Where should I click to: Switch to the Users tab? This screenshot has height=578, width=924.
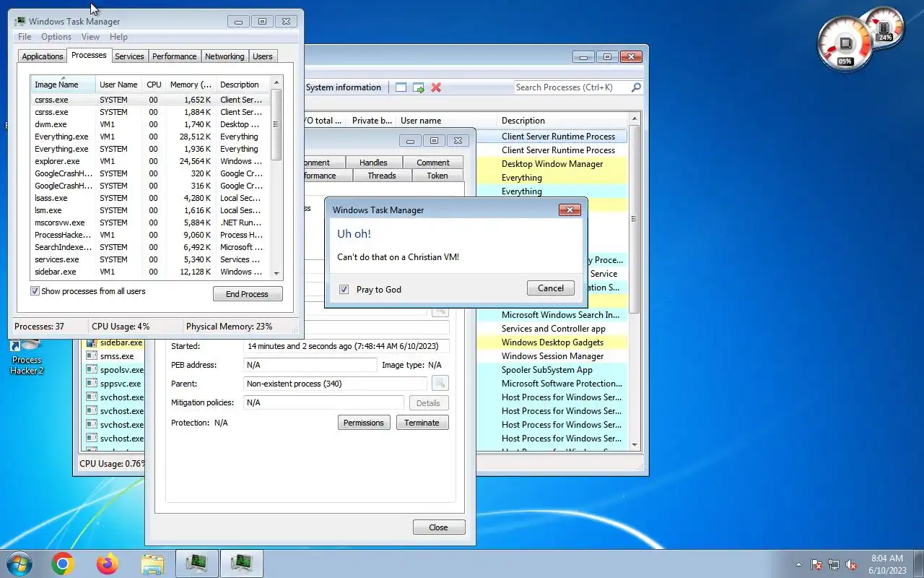coord(263,56)
